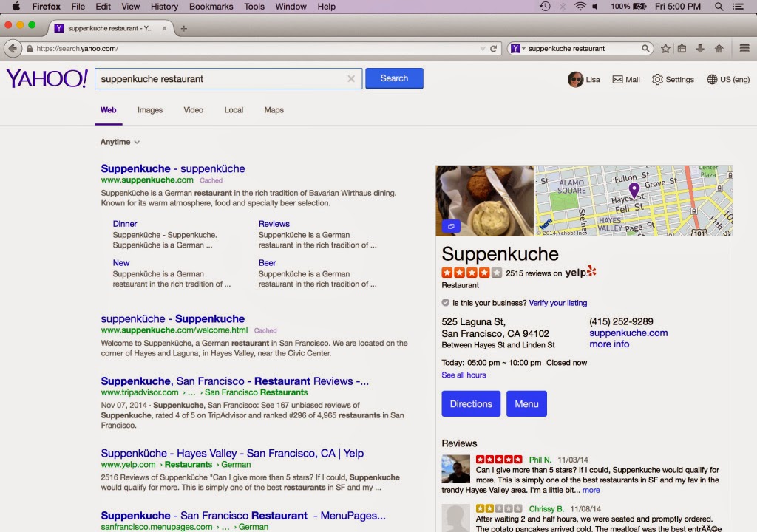
Task: Open Phil N.'s reviewer photo
Action: [455, 468]
